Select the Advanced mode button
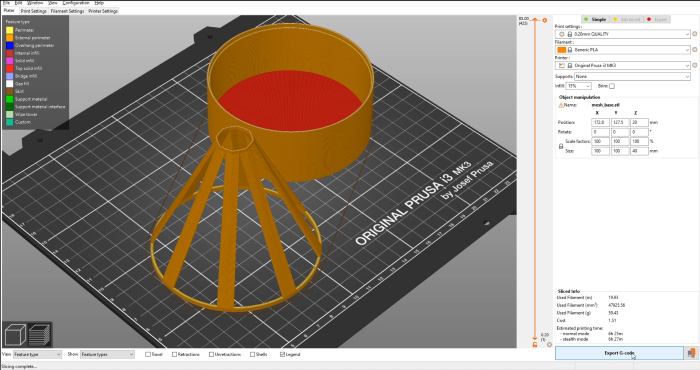This screenshot has height=370, width=700. pos(627,19)
